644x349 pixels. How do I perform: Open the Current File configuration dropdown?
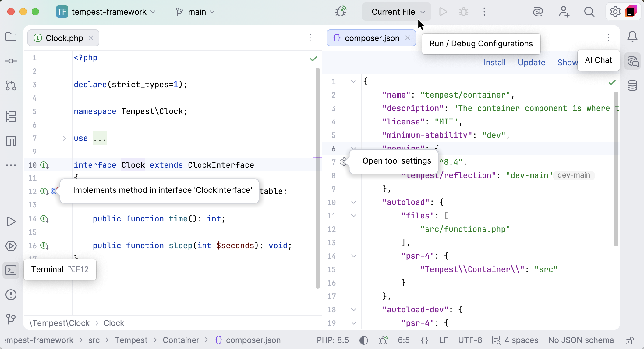pyautogui.click(x=396, y=12)
